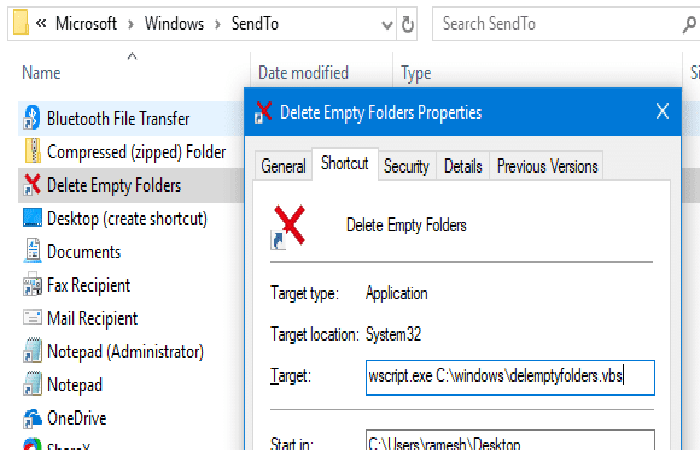This screenshot has height=450, width=700.
Task: Select the OneDrive cloud icon
Action: pyautogui.click(x=32, y=418)
